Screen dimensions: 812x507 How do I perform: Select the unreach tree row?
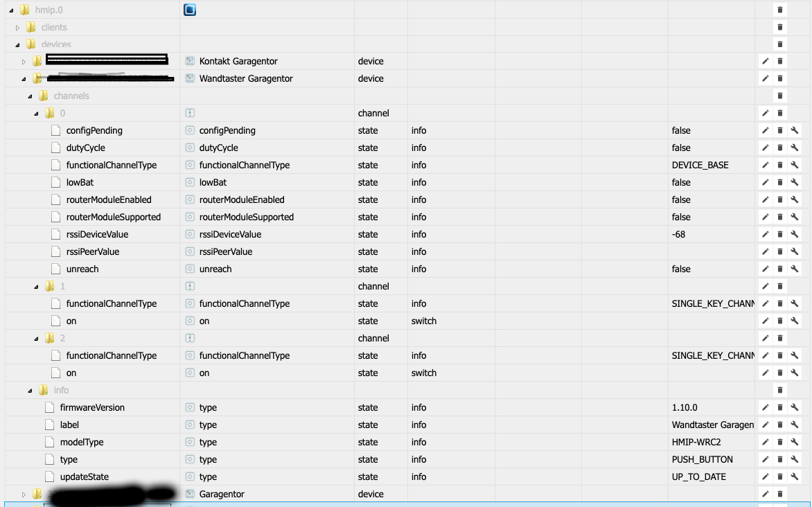[82, 269]
